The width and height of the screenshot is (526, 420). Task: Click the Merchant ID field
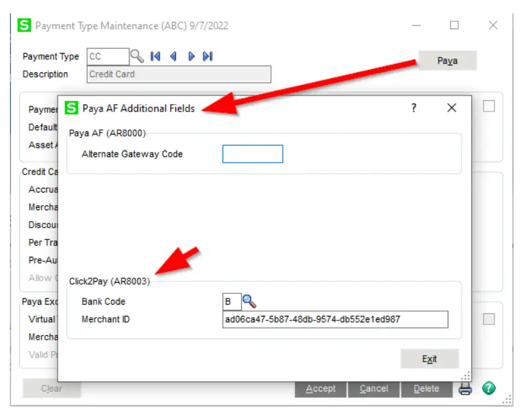pos(335,319)
